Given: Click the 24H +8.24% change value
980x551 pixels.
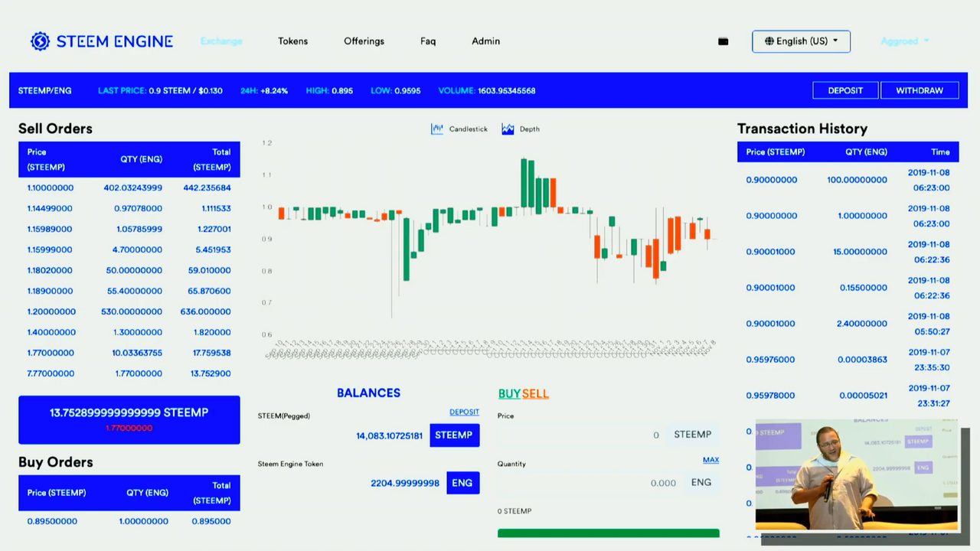Looking at the screenshot, I should pos(264,90).
